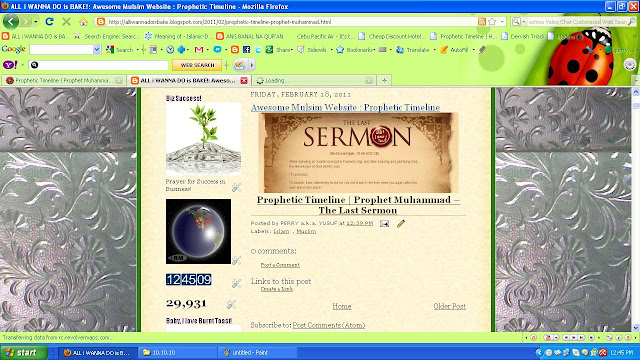
Task: Expand the Yahoo toolbar arrow next to mail icon
Action: coord(252,65)
